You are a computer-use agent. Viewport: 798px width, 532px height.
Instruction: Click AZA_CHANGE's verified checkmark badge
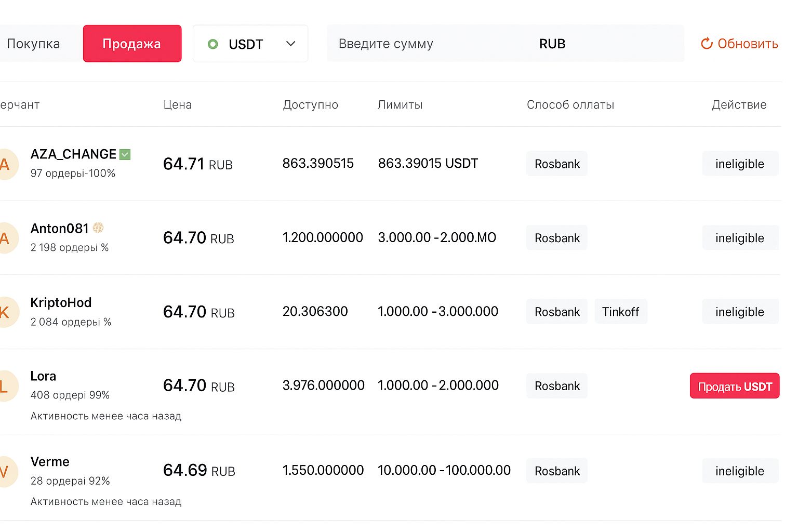tap(125, 154)
